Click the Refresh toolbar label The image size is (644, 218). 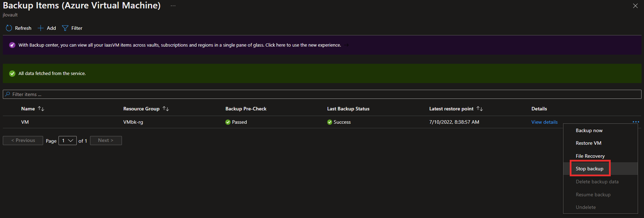click(23, 28)
